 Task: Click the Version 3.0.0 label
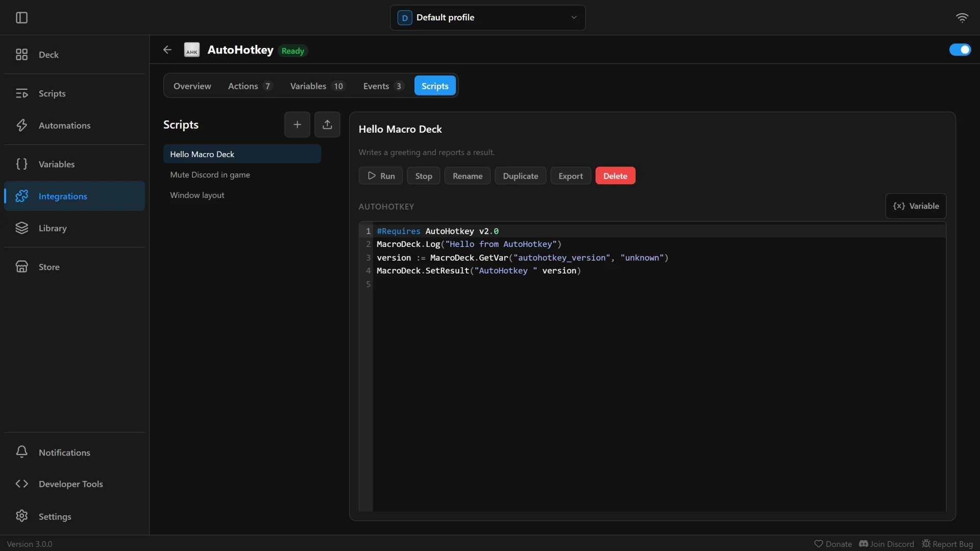pyautogui.click(x=30, y=544)
